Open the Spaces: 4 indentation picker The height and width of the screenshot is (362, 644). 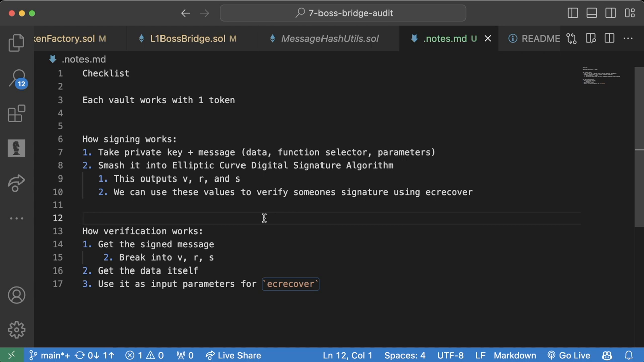point(405,355)
